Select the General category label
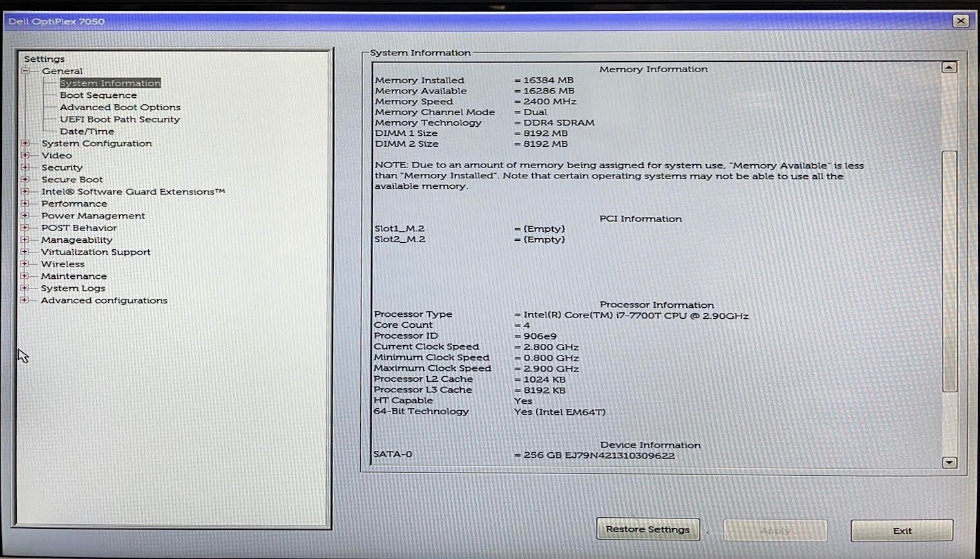 tap(62, 71)
